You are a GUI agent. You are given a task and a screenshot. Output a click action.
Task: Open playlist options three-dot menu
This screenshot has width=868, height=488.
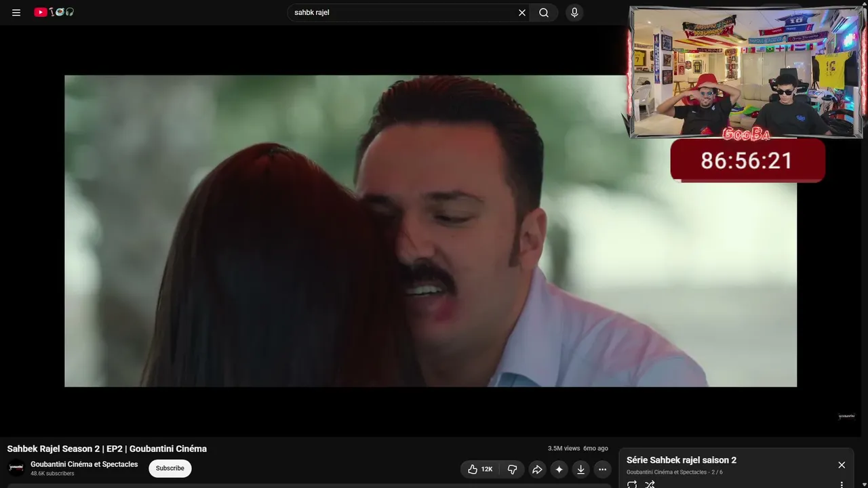coord(842,485)
